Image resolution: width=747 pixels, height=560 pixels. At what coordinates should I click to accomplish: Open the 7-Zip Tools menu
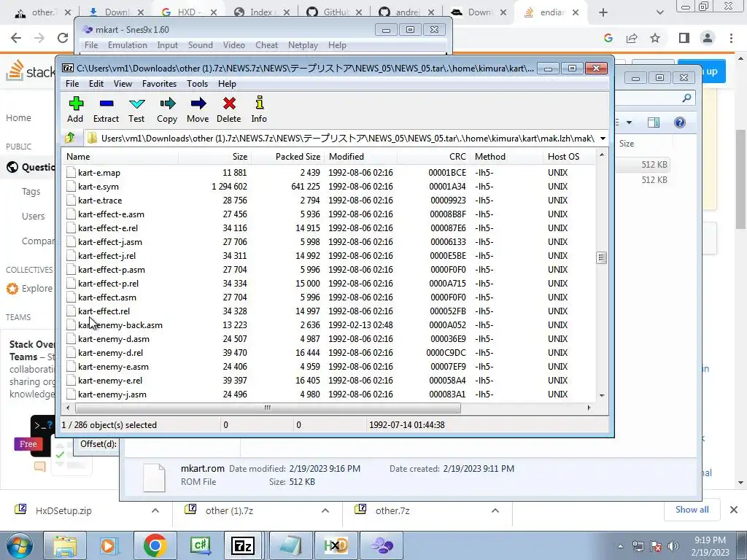point(197,84)
